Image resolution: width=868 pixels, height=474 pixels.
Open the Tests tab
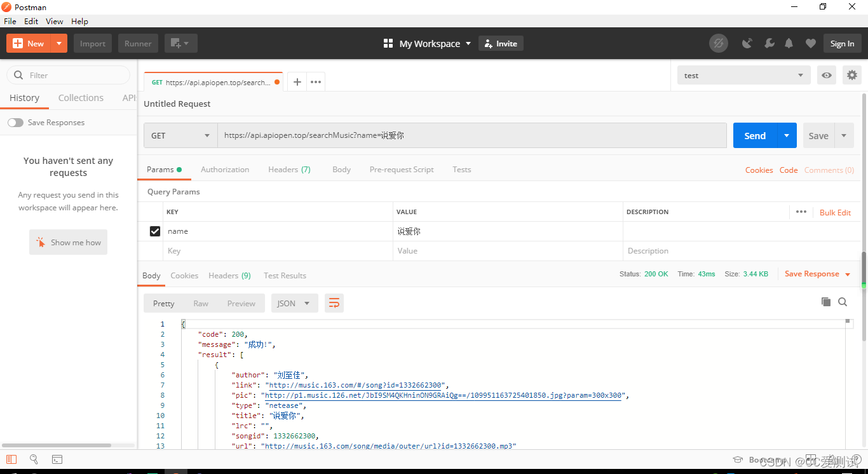point(462,170)
